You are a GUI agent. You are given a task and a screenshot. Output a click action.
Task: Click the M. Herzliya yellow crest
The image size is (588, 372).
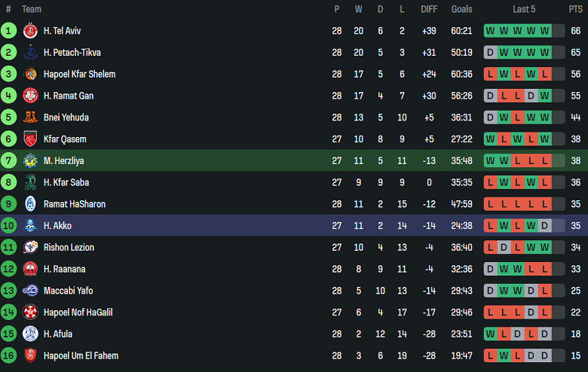point(30,160)
